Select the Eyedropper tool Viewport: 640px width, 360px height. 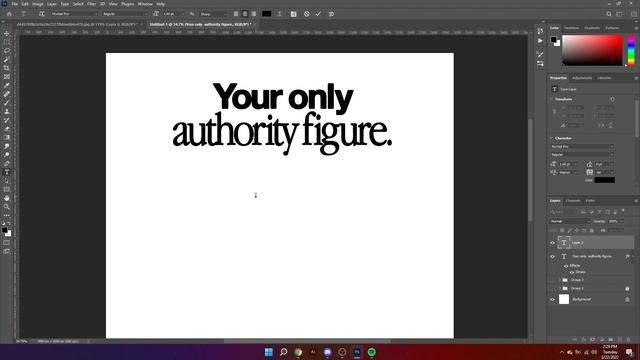(x=7, y=85)
